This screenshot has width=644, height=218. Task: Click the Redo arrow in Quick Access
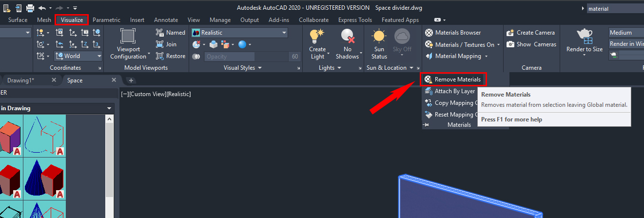pyautogui.click(x=60, y=8)
